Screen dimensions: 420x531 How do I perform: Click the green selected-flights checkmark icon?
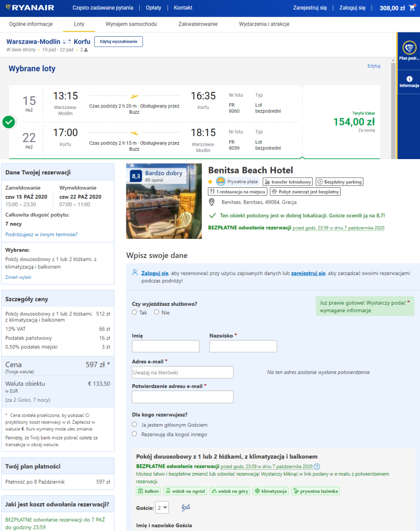coord(9,122)
